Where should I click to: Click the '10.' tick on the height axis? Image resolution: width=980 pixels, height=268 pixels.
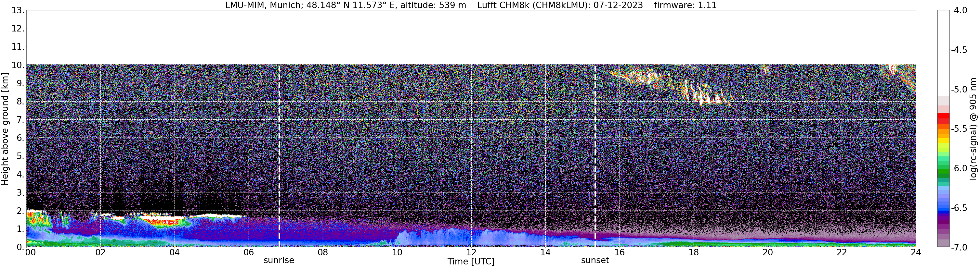18,65
